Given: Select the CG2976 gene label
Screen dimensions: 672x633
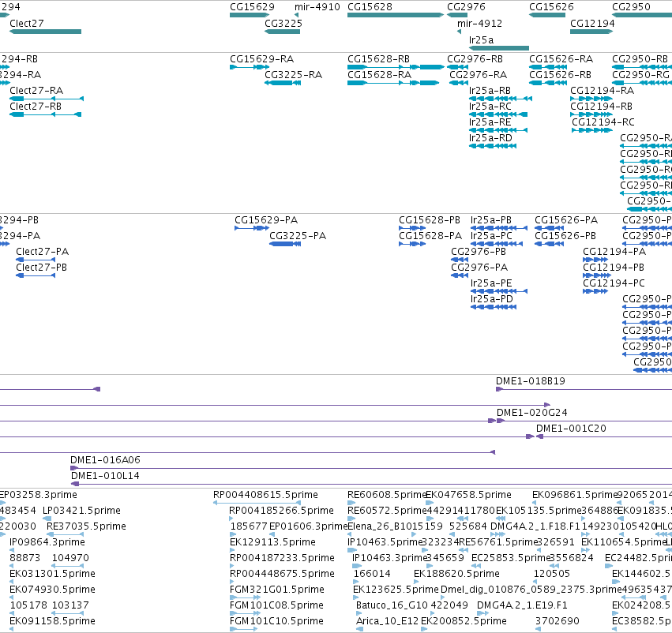Looking at the screenshot, I should (x=466, y=7).
